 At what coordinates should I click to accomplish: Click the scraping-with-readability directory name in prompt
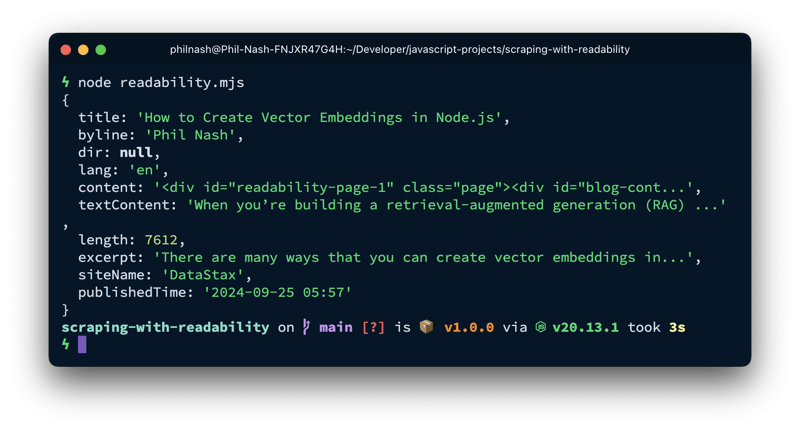pos(165,327)
